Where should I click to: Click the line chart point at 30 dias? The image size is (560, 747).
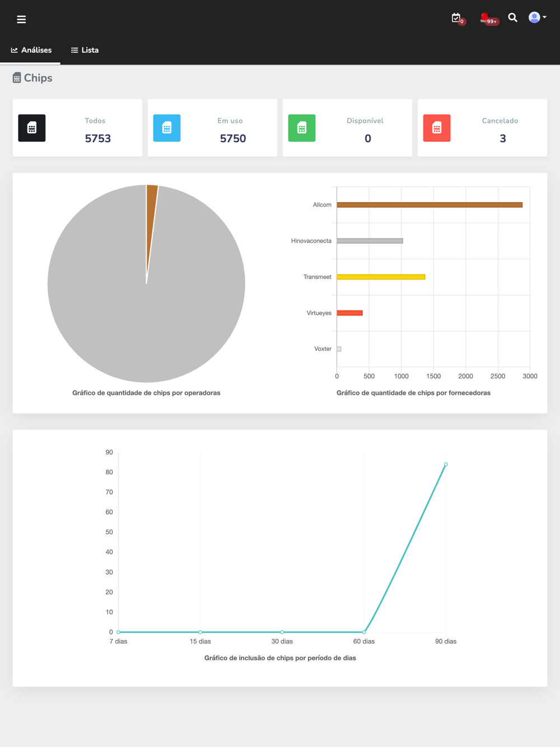coord(282,632)
